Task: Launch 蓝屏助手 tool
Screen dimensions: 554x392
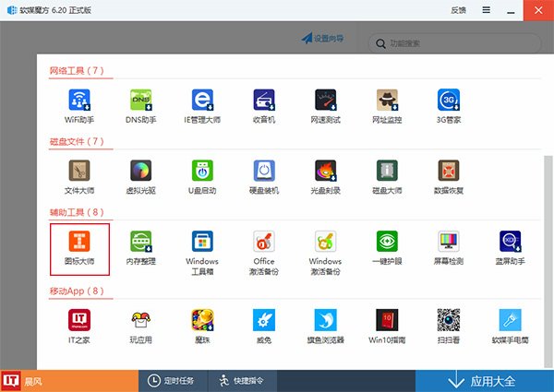Action: [510, 248]
